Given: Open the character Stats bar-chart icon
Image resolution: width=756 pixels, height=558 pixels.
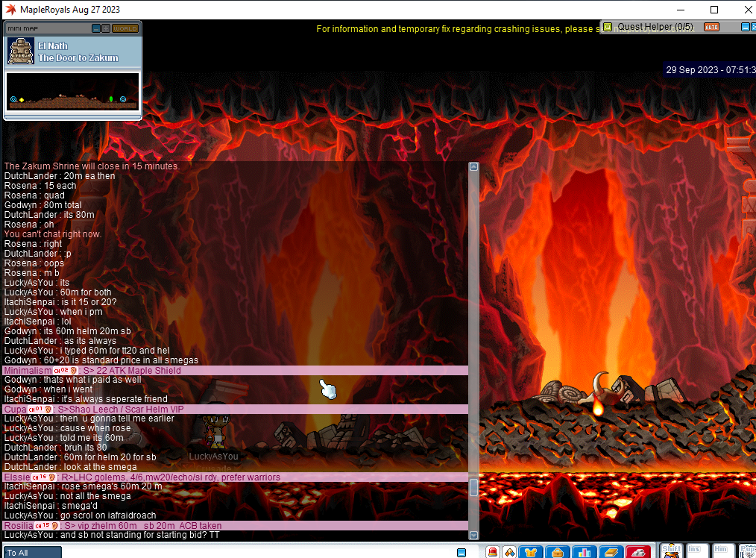Looking at the screenshot, I should (584, 553).
